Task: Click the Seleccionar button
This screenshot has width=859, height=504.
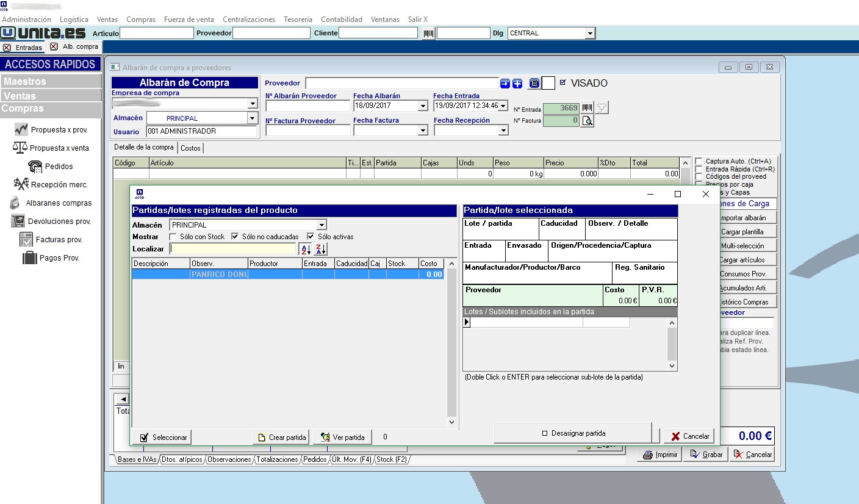Action: click(x=162, y=437)
